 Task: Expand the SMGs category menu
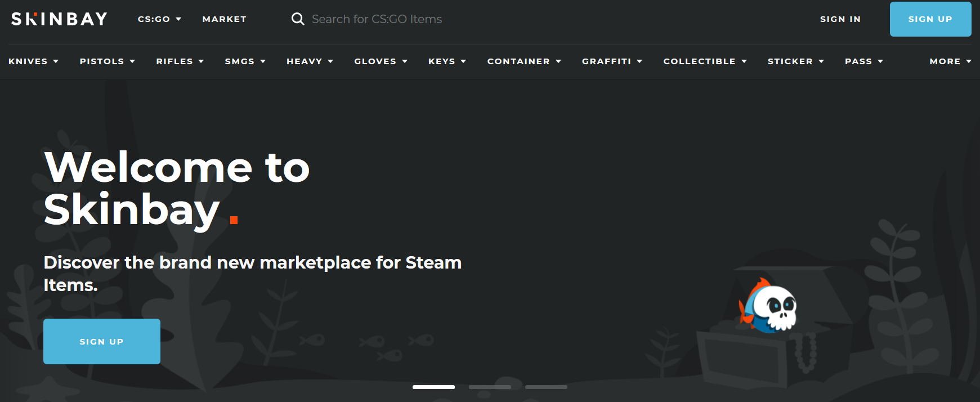245,61
